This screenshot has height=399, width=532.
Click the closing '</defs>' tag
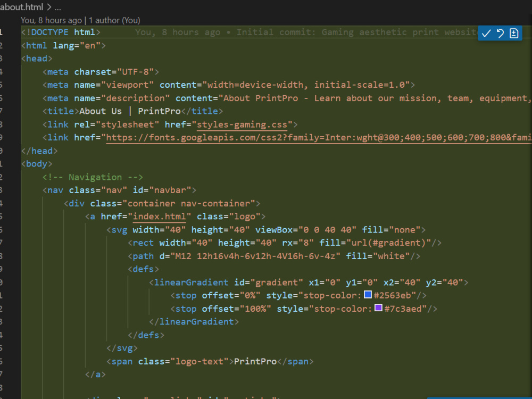click(146, 335)
